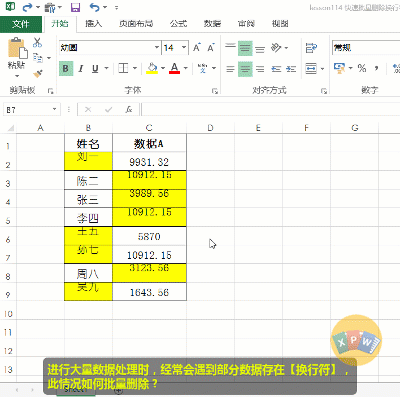Open alignment group dialog launcher
This screenshot has height=397, width=400.
(x=323, y=91)
